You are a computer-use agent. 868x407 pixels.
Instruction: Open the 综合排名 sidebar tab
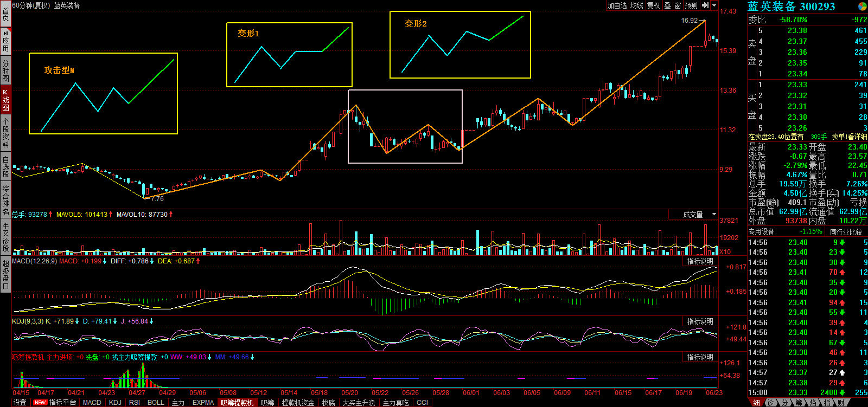pyautogui.click(x=5, y=200)
